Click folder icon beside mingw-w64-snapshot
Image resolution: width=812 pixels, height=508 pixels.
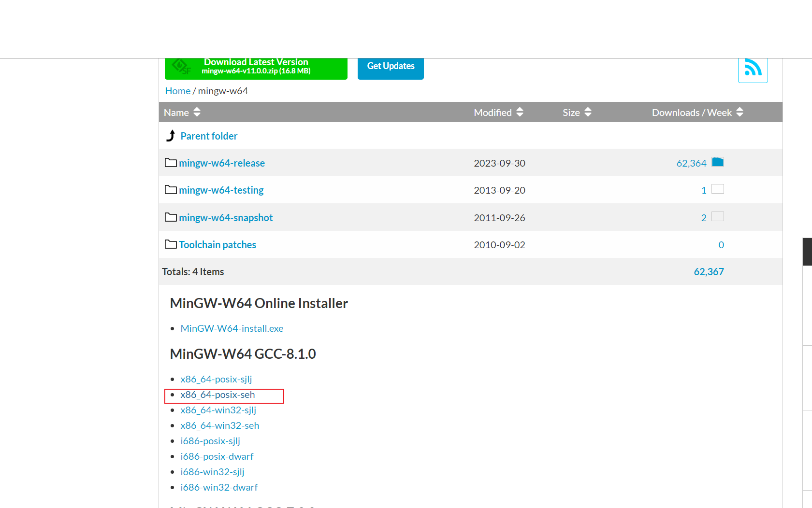click(x=171, y=217)
